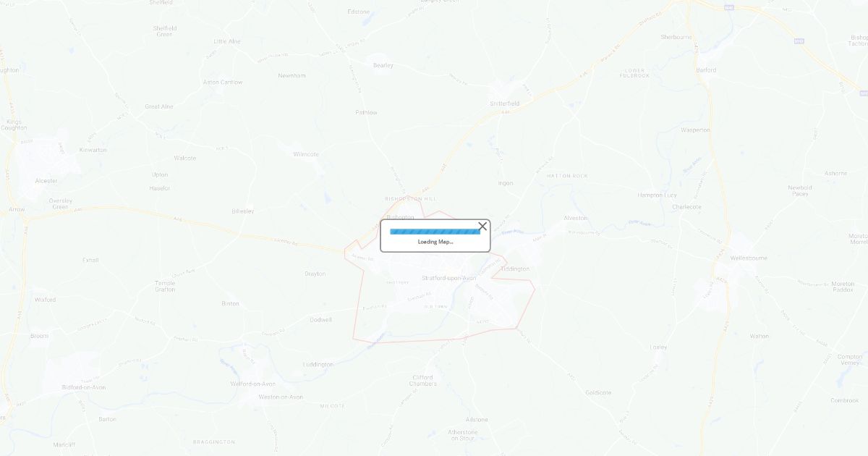The height and width of the screenshot is (456, 868).
Task: Click the Welford-on-Avon label
Action: tap(252, 384)
